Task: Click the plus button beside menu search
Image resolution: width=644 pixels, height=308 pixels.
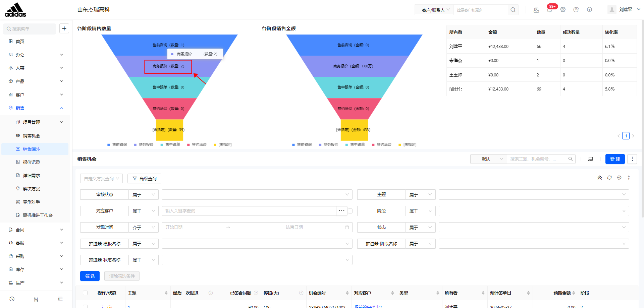Action: [x=64, y=28]
